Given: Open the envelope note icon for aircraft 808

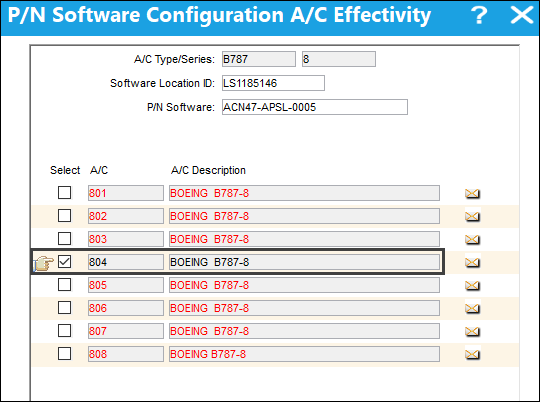Looking at the screenshot, I should coord(472,354).
